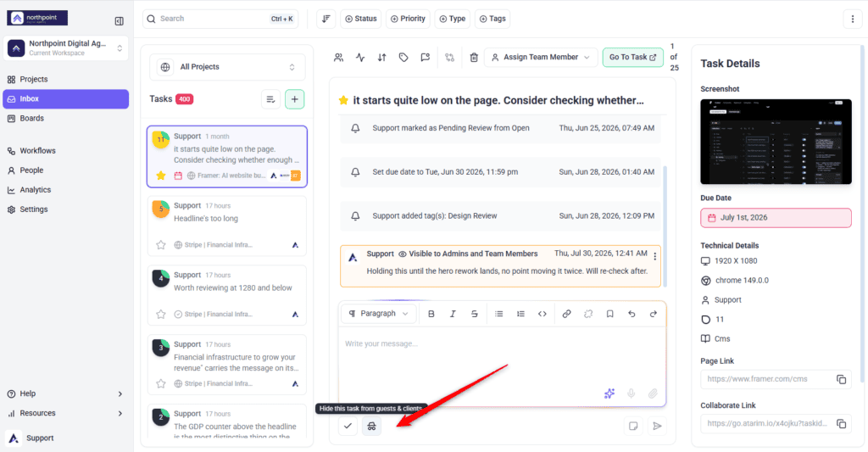Viewport: 868px width, 452px height.
Task: Toggle italic formatting in message editor
Action: (x=453, y=314)
